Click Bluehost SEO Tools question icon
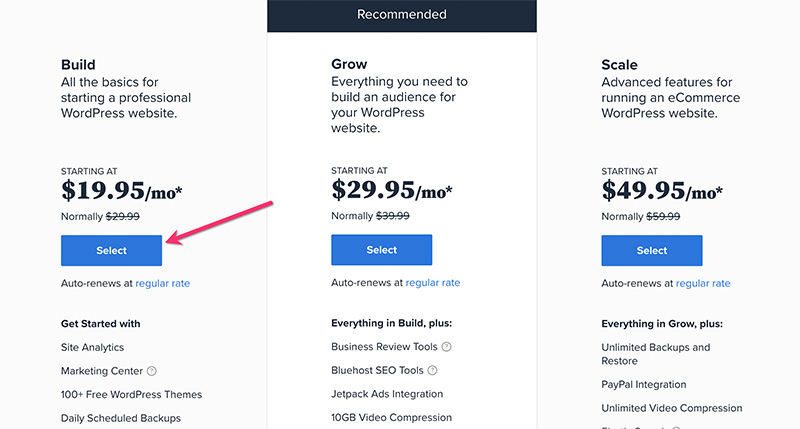This screenshot has height=429, width=800. 432,370
